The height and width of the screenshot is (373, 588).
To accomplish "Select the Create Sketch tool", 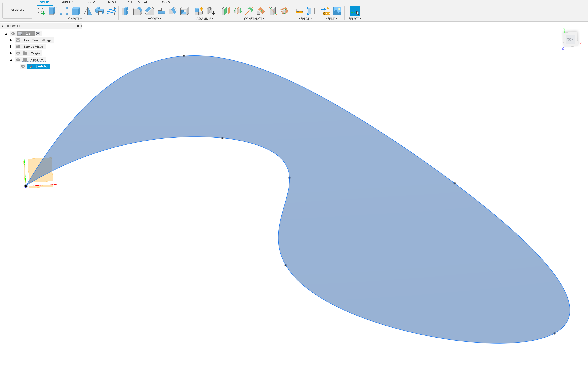I will (x=41, y=11).
